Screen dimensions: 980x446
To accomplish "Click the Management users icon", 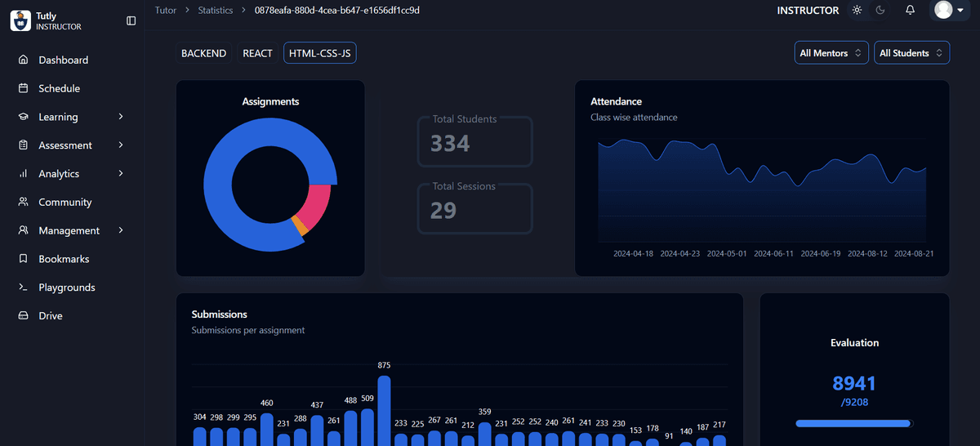I will pos(23,230).
